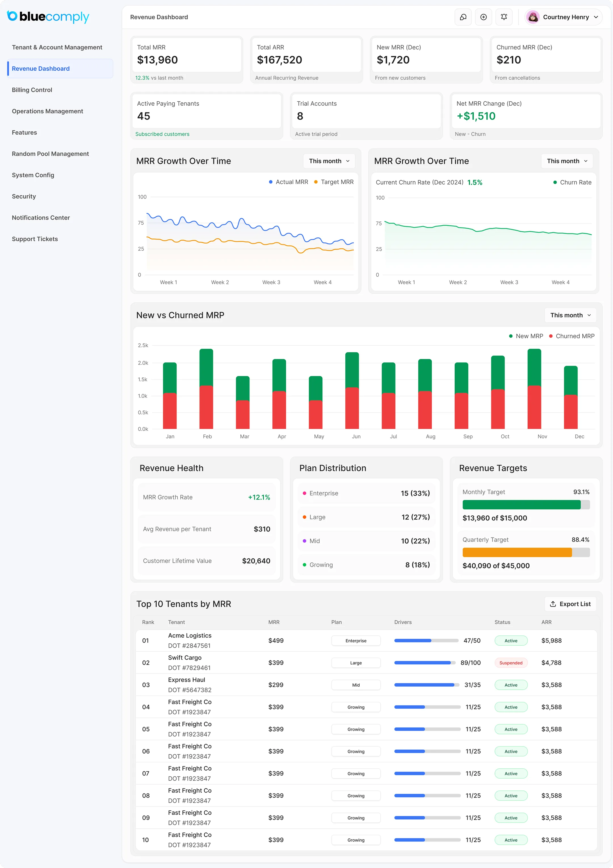Click the export icon in Export List
The height and width of the screenshot is (868, 613).
[x=553, y=604]
